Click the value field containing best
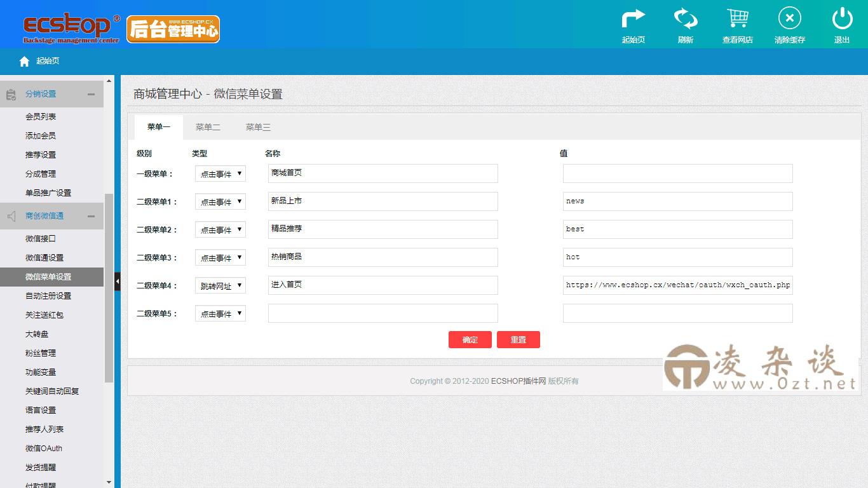Image resolution: width=868 pixels, height=488 pixels. (678, 229)
